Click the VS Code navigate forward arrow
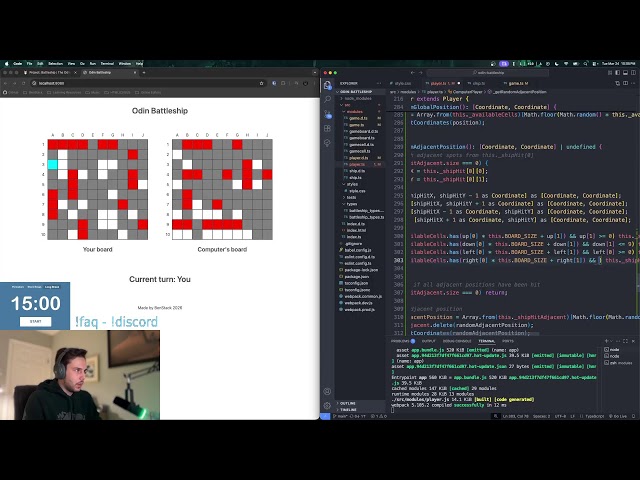Screen dimensions: 640x480 tap(420, 73)
